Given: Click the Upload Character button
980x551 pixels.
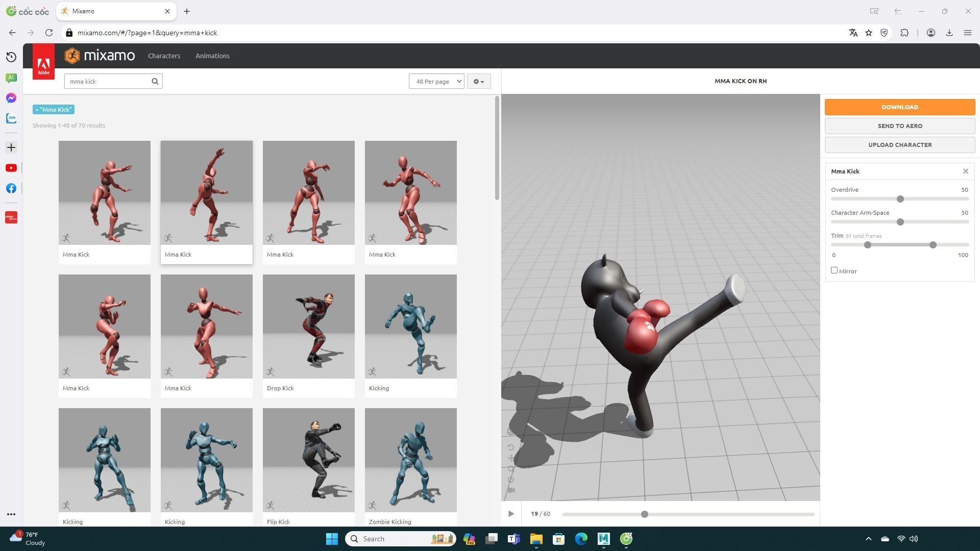Looking at the screenshot, I should click(899, 145).
